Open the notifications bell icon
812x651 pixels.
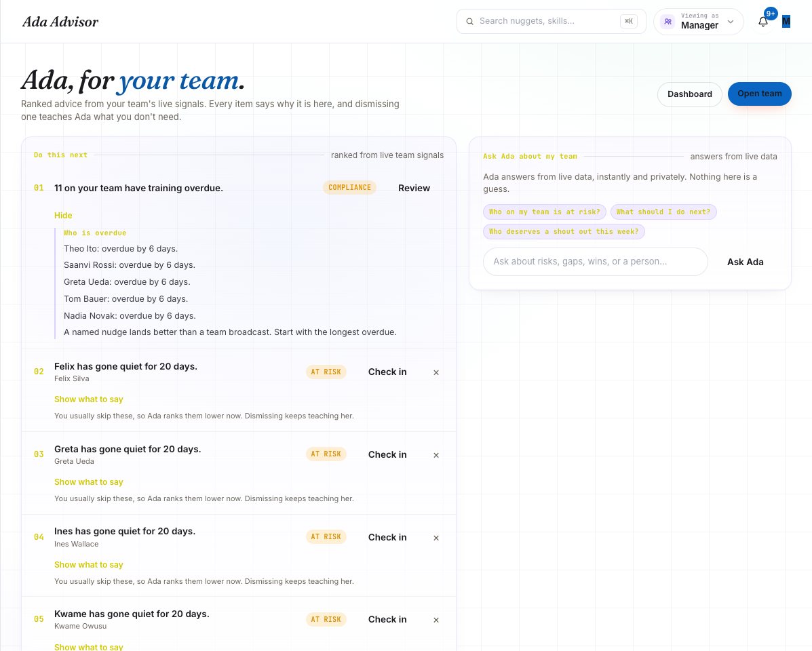click(762, 22)
